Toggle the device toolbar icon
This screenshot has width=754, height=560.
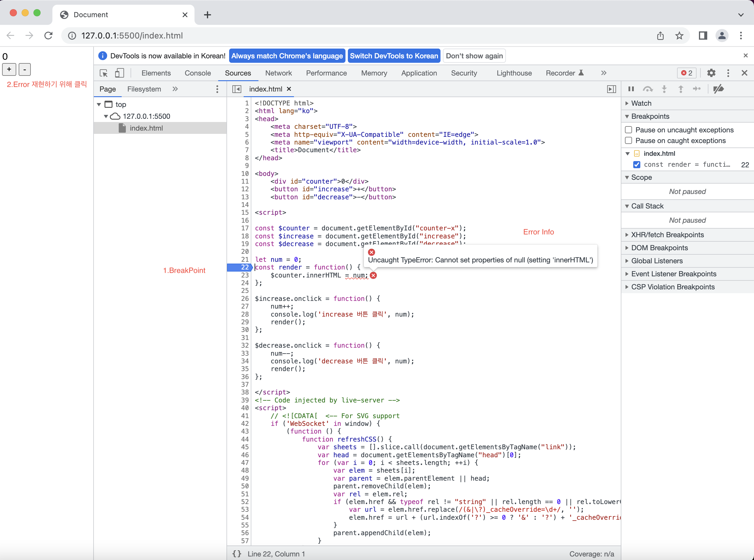click(119, 73)
